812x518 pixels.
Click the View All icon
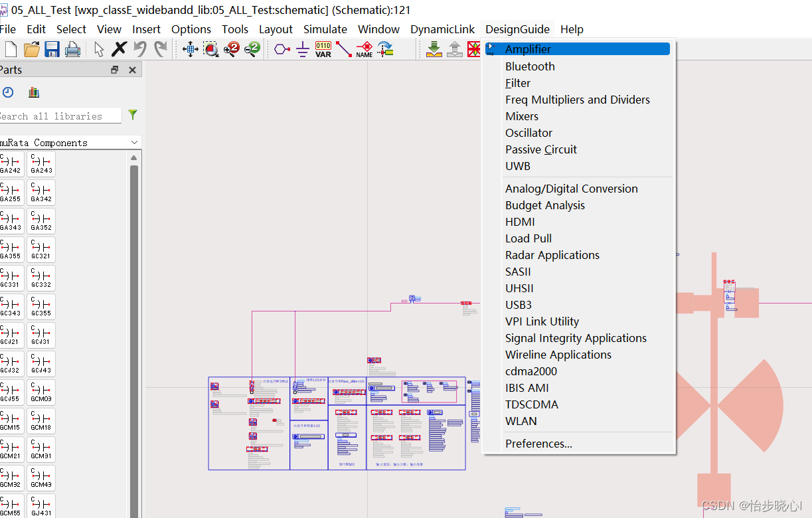pyautogui.click(x=191, y=48)
